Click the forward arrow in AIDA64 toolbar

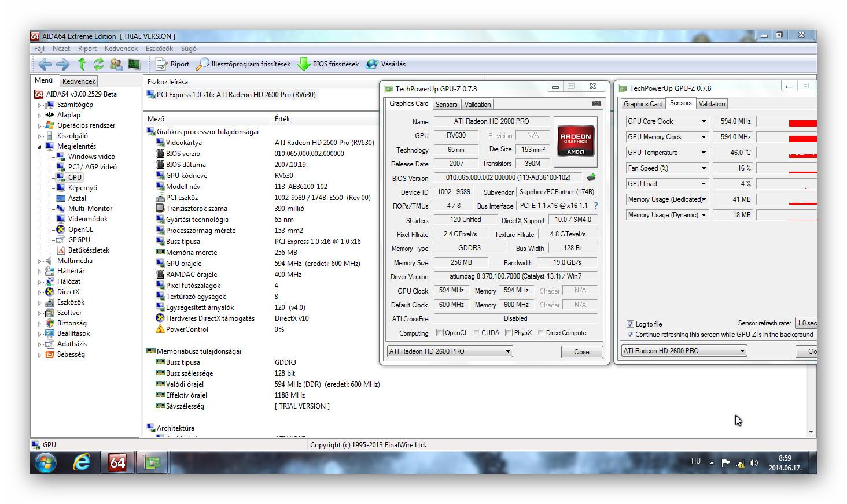[x=62, y=64]
